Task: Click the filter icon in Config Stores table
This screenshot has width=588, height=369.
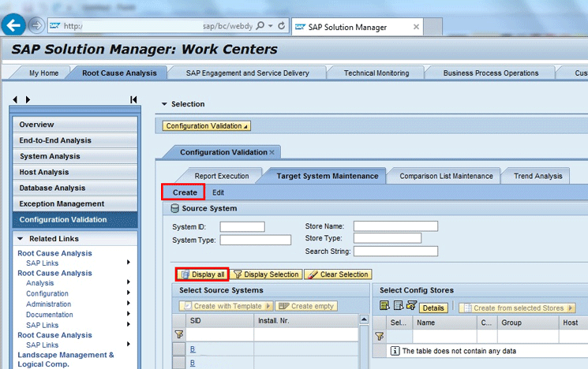Action: click(380, 337)
